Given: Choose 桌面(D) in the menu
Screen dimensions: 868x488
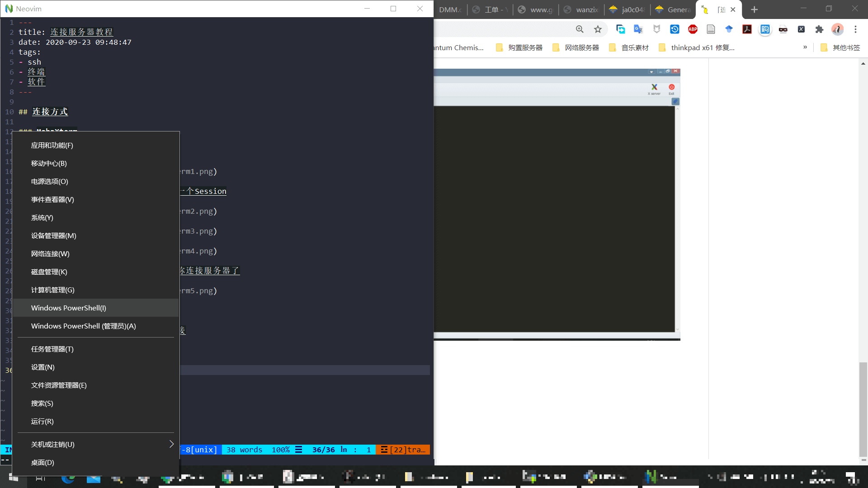Looking at the screenshot, I should tap(96, 462).
